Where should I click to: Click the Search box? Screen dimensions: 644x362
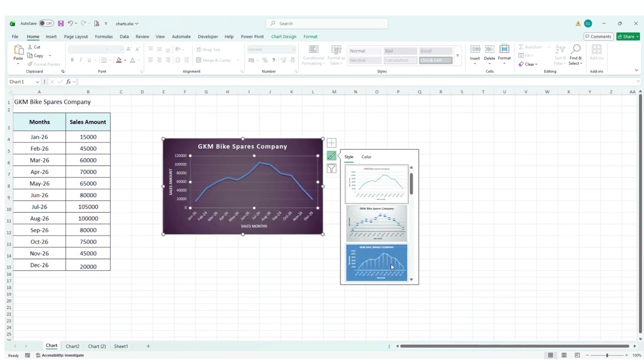tap(327, 24)
